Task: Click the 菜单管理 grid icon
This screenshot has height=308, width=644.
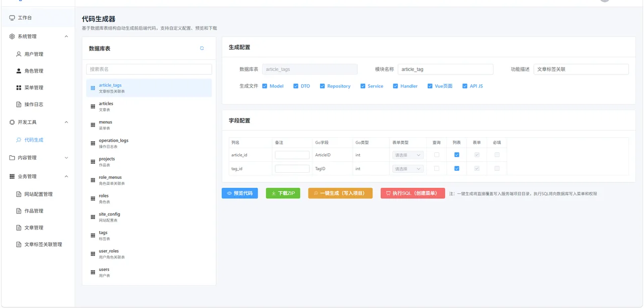Action: [19, 87]
